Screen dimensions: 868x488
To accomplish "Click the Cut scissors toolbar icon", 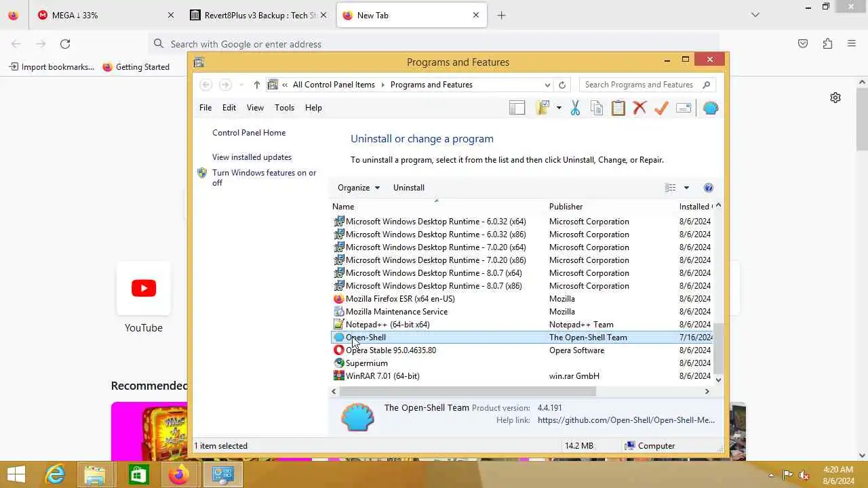I will [575, 108].
